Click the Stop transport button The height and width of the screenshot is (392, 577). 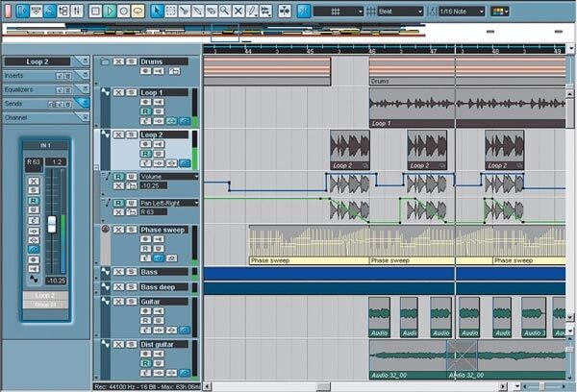(95, 11)
